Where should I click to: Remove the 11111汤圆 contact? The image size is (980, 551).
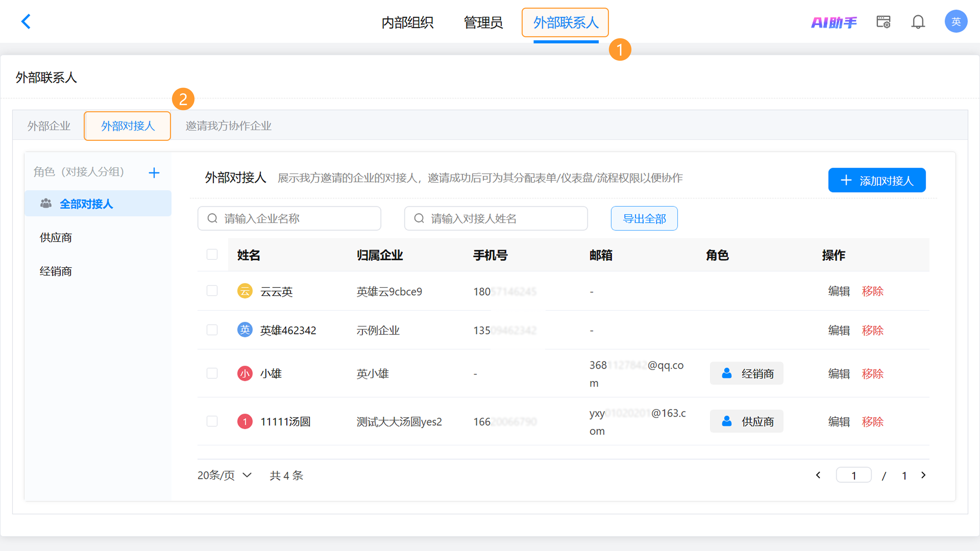pos(872,421)
